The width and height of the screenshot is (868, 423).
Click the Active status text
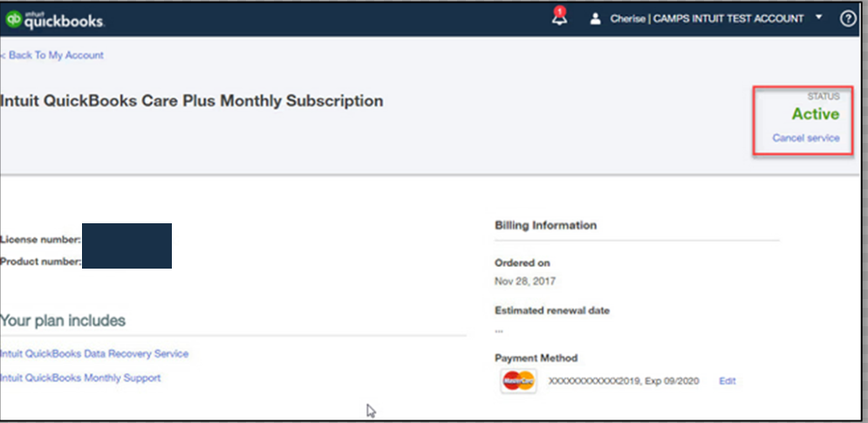coord(815,114)
